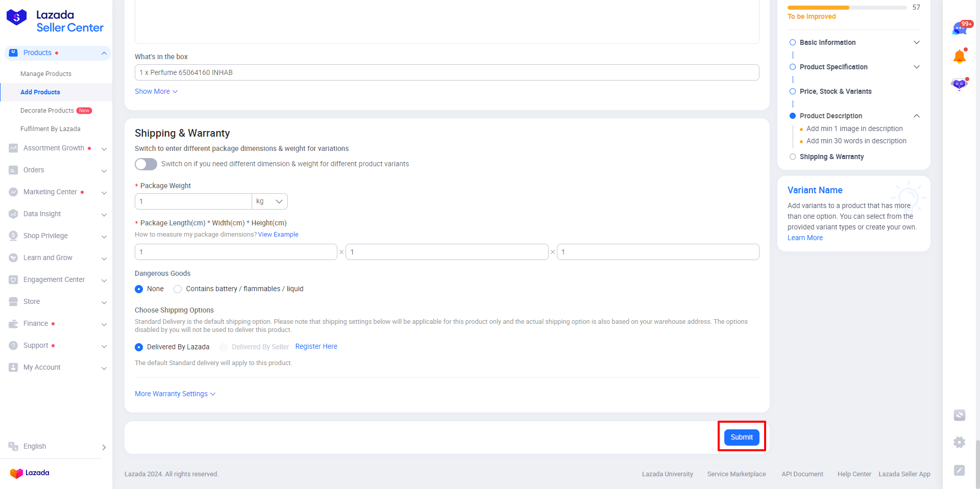Click the Support question icon
This screenshot has width=980, height=489.
13,345
